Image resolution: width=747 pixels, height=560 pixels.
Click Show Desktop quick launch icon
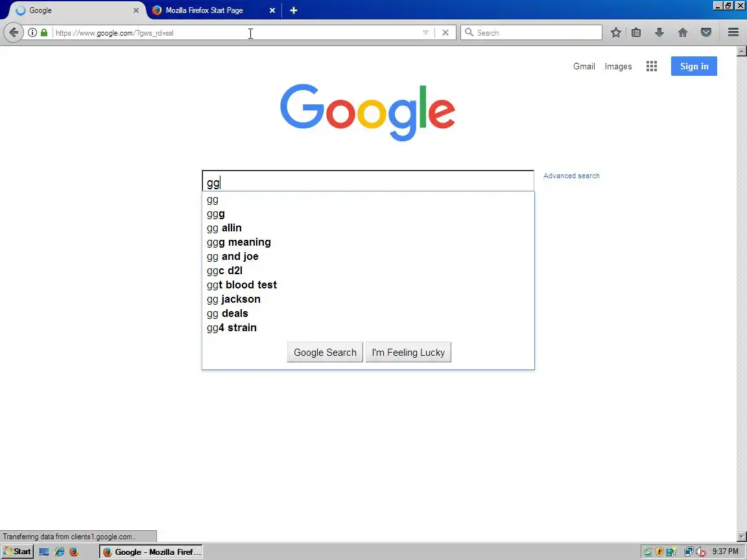44,552
